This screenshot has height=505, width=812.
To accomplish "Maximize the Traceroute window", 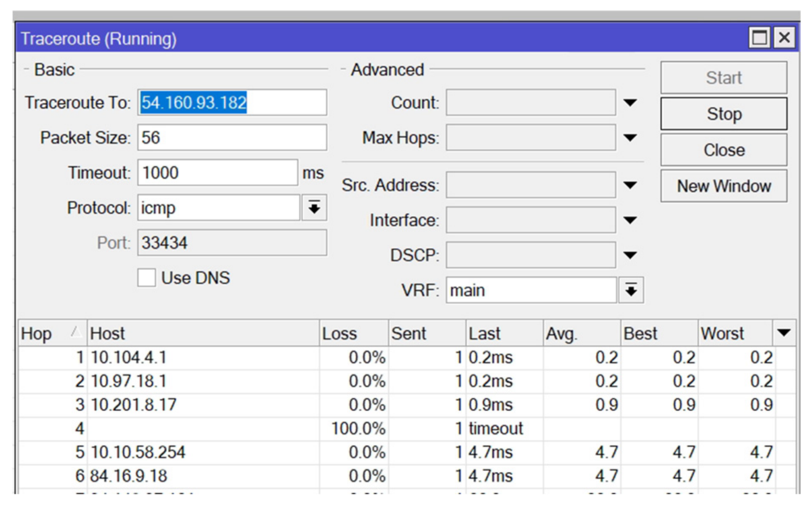I will pyautogui.click(x=759, y=38).
